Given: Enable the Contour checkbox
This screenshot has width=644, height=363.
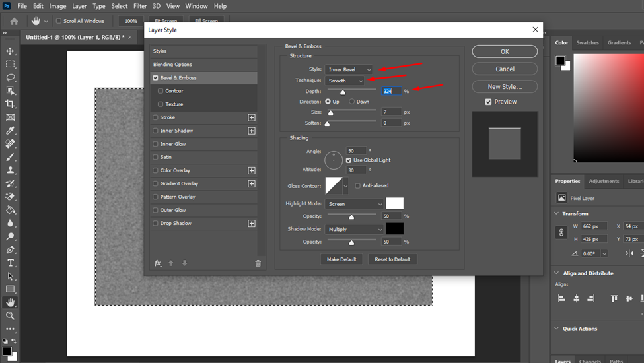Looking at the screenshot, I should 161,91.
